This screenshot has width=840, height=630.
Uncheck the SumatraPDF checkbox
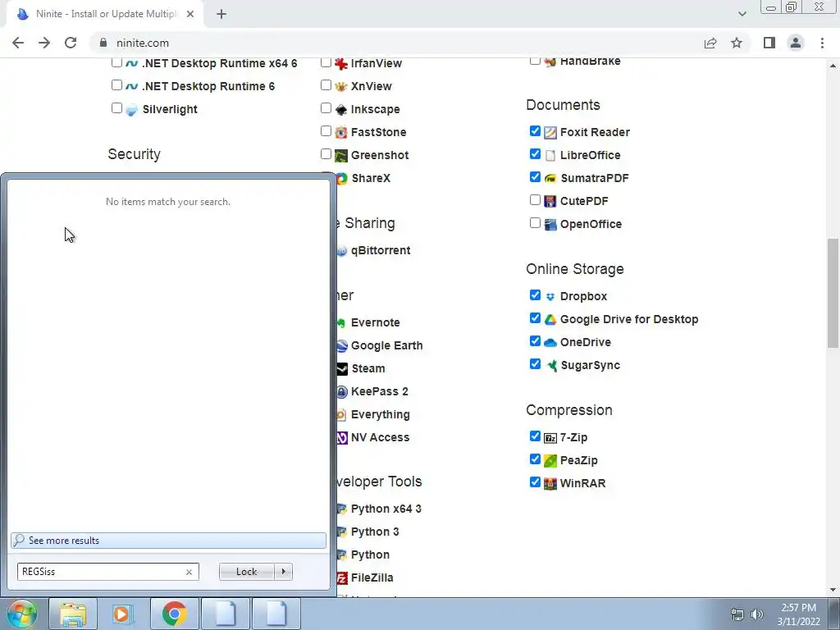tap(535, 177)
